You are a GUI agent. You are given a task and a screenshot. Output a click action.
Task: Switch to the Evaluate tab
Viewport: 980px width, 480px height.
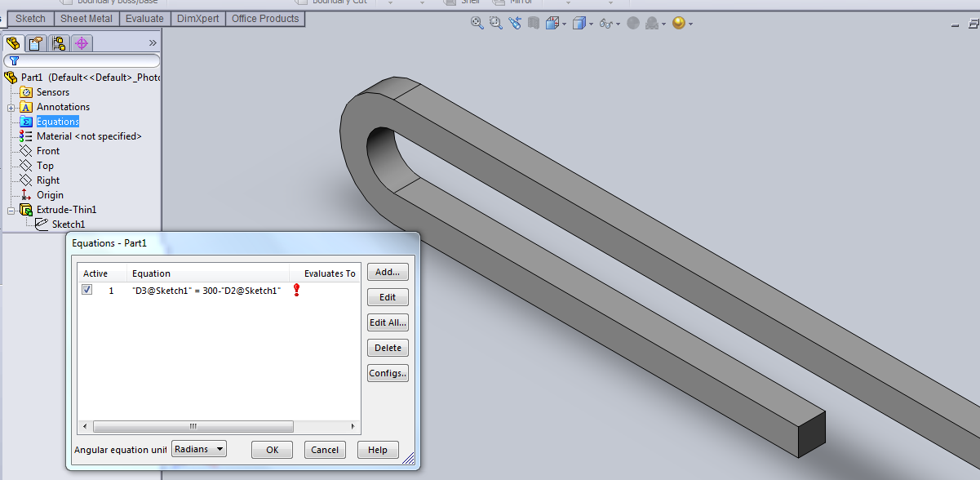click(x=144, y=18)
